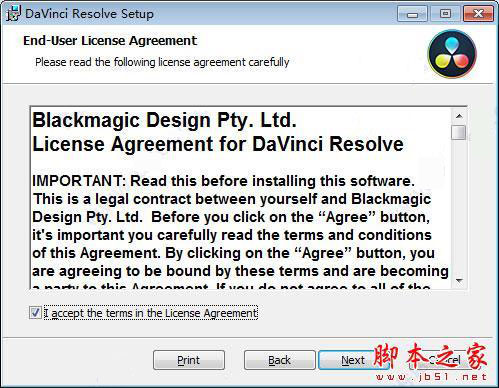The height and width of the screenshot is (388, 499).
Task: Click 'License Agreement for DaVinci Resolve' text
Action: pyautogui.click(x=218, y=144)
